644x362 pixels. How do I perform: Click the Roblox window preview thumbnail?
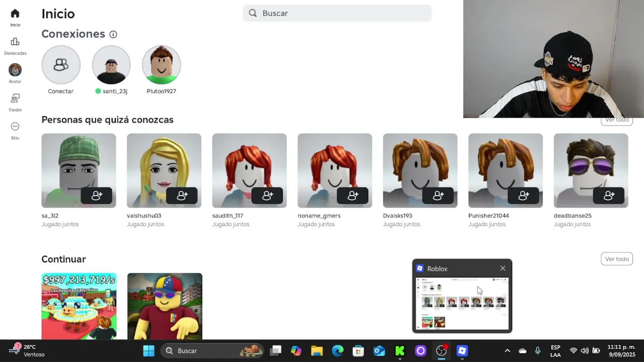click(x=462, y=304)
